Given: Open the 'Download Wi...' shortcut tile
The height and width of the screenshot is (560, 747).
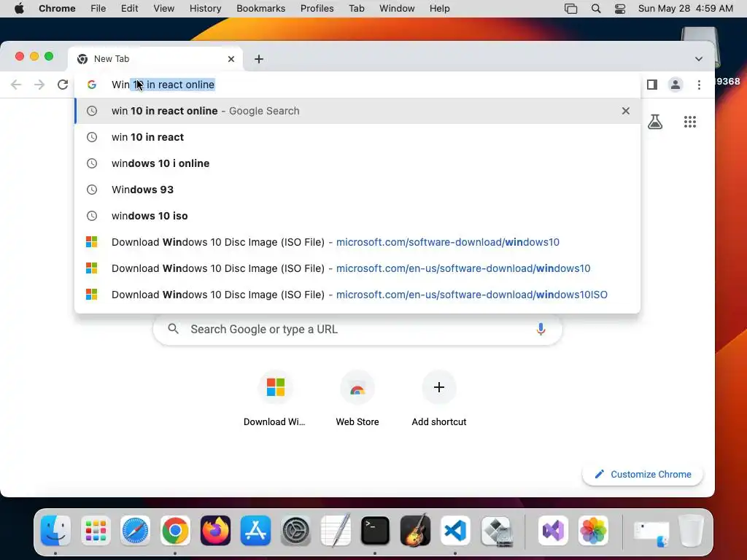Looking at the screenshot, I should tap(275, 399).
